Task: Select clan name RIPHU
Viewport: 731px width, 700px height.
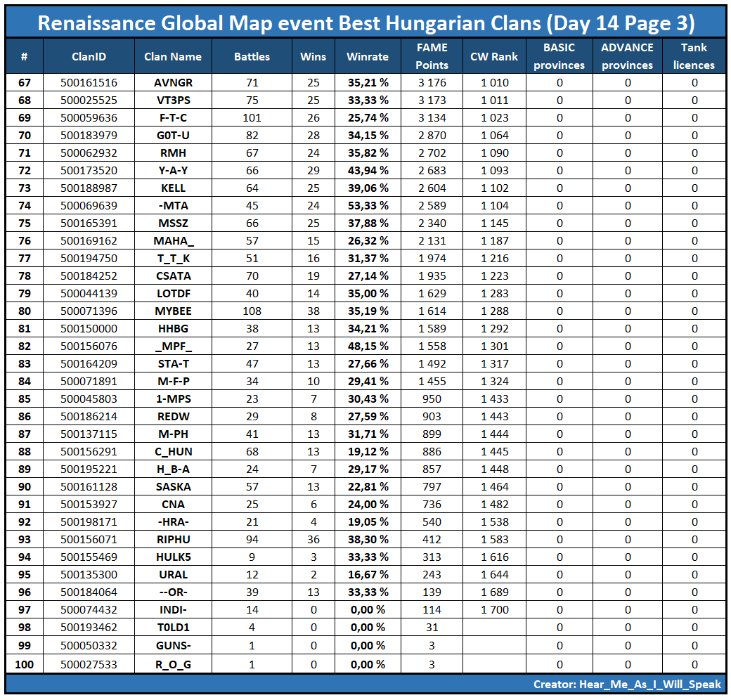Action: pos(174,539)
